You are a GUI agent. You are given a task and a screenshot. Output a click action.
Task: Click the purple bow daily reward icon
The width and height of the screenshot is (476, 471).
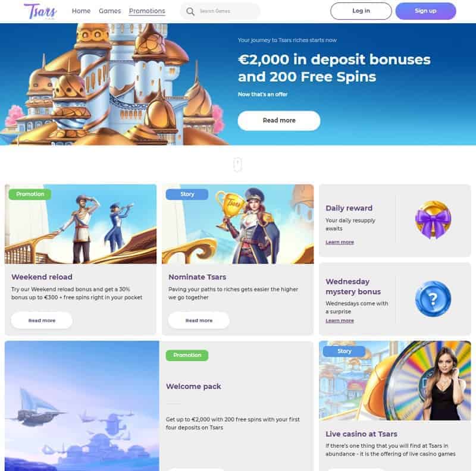[x=433, y=219]
